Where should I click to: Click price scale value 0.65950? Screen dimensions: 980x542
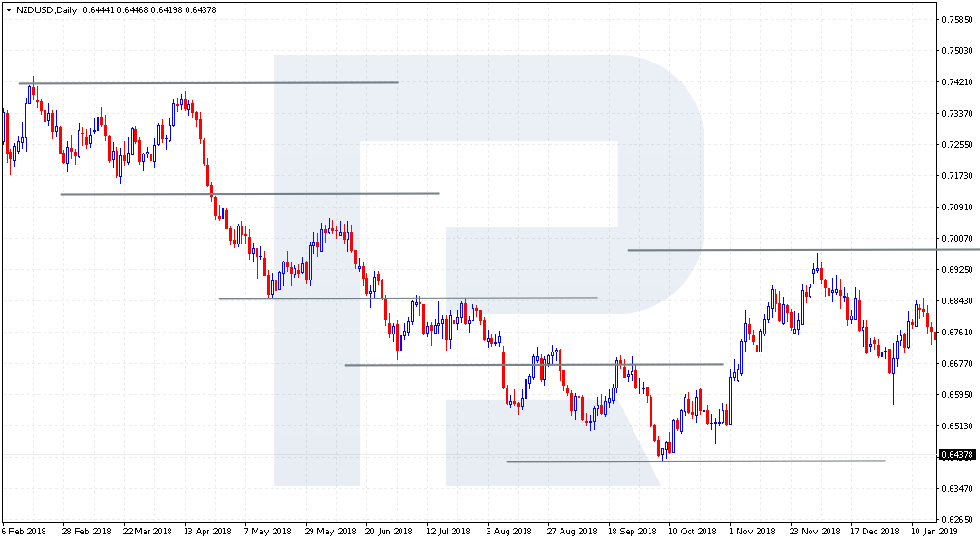(957, 394)
